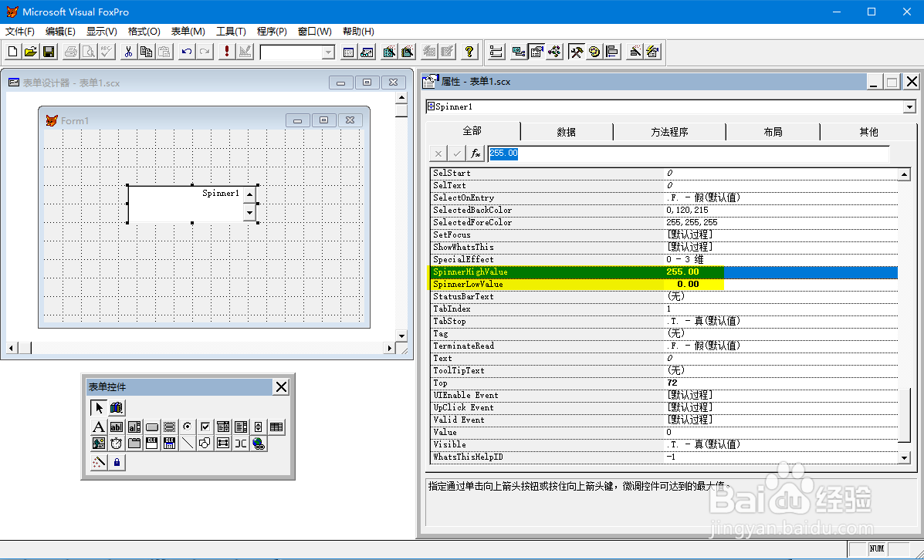Viewport: 924px width, 560px height.
Task: Click the yellow question mark Help icon
Action: pyautogui.click(x=469, y=52)
